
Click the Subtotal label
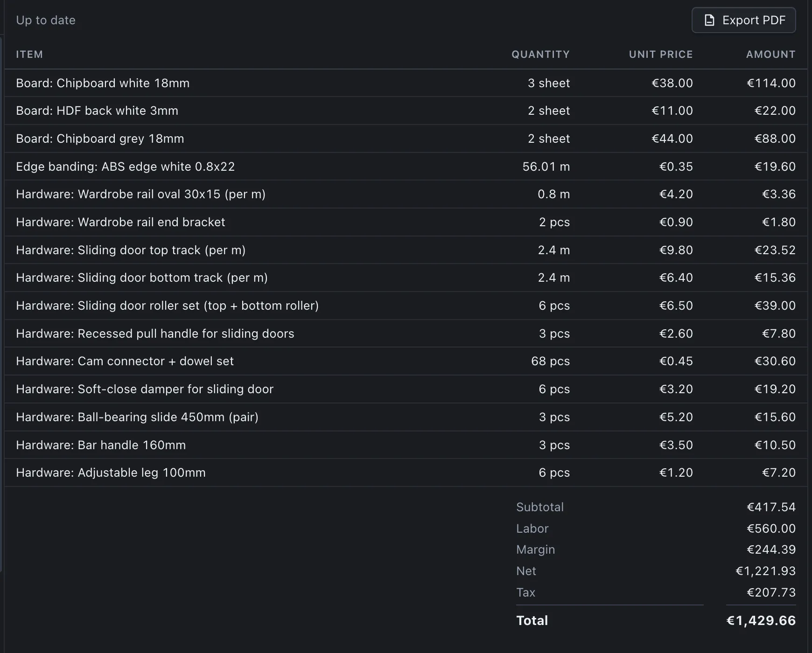[x=540, y=507]
